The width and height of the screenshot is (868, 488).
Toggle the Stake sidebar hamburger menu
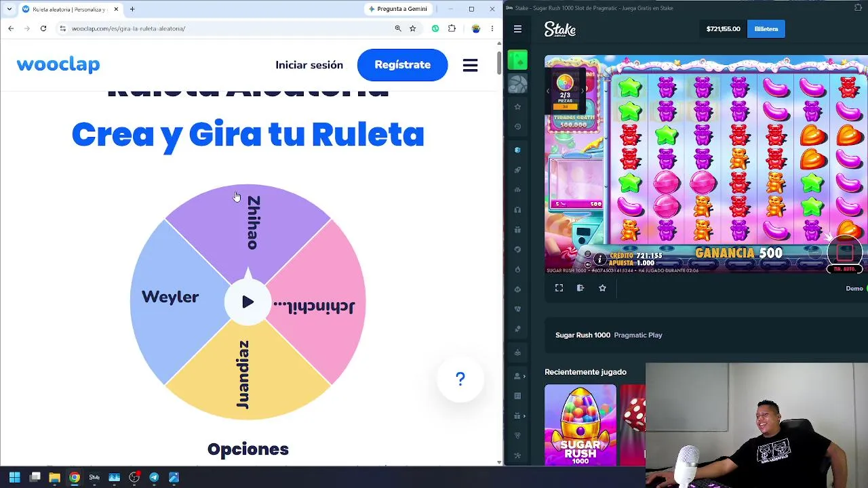517,28
